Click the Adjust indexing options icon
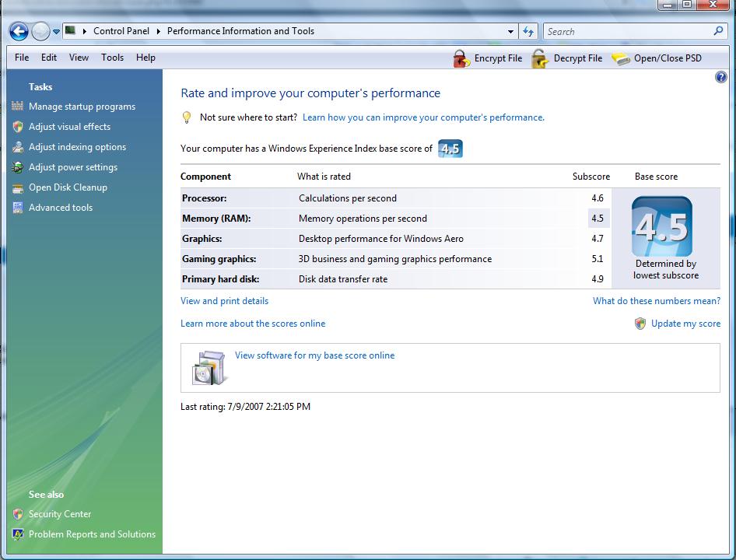Image resolution: width=736 pixels, height=560 pixels. pos(18,147)
